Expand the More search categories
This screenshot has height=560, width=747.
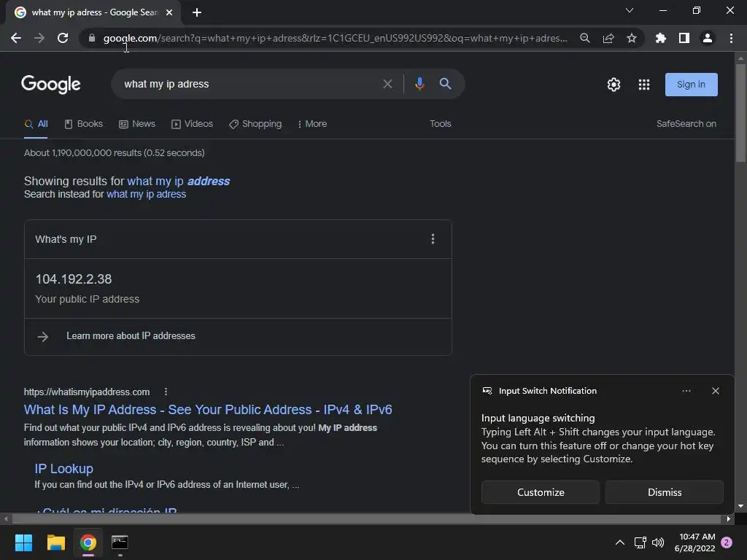click(x=312, y=124)
